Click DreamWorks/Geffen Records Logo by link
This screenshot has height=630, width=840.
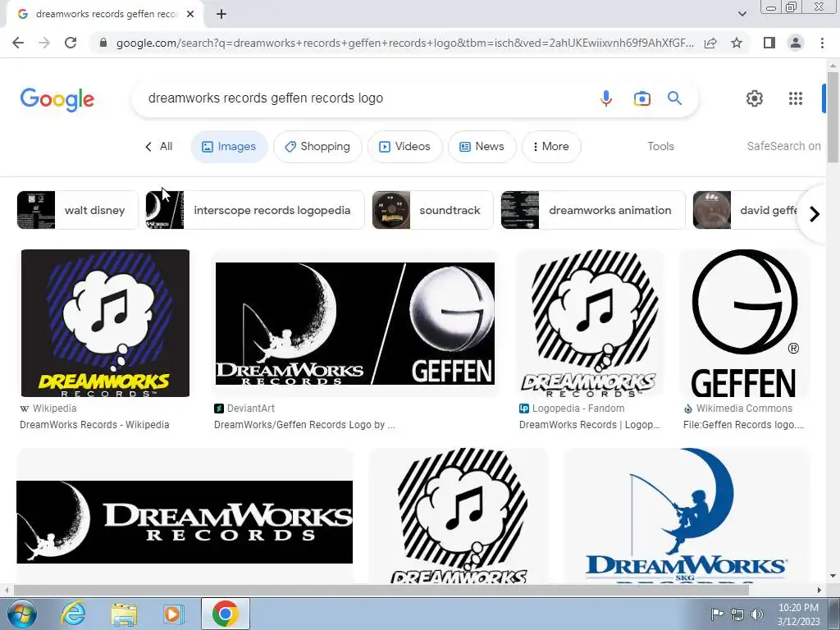304,425
